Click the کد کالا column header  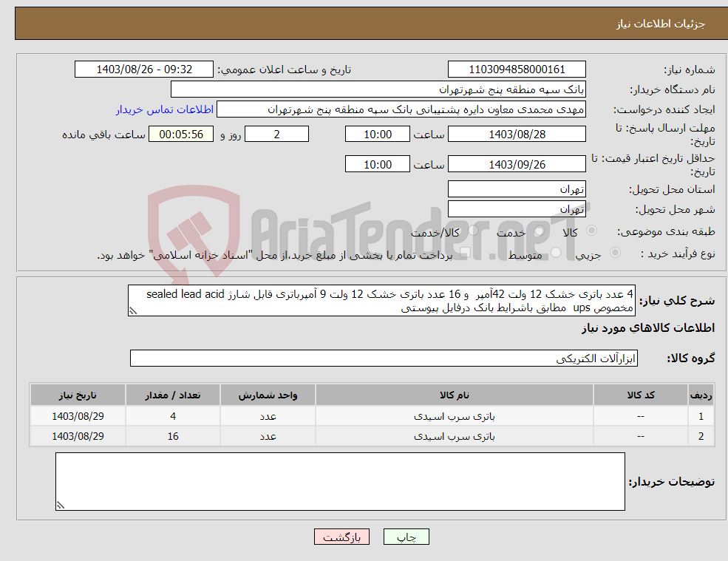coord(641,395)
